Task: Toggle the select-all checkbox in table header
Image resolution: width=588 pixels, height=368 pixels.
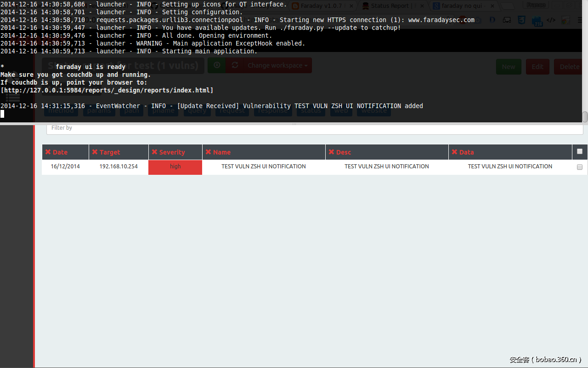Action: [579, 151]
